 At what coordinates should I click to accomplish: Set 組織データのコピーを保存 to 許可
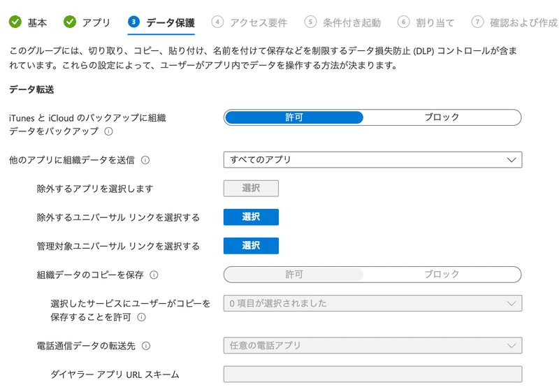pos(294,275)
